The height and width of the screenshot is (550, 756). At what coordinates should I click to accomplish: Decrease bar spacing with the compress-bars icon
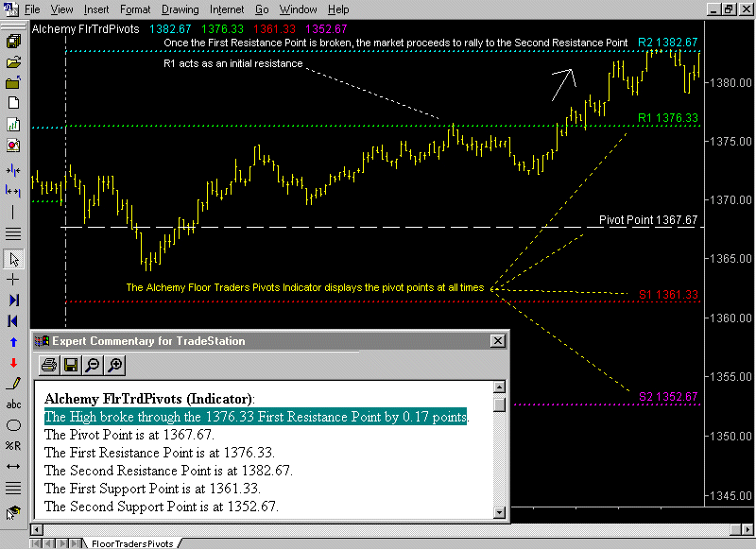(13, 170)
